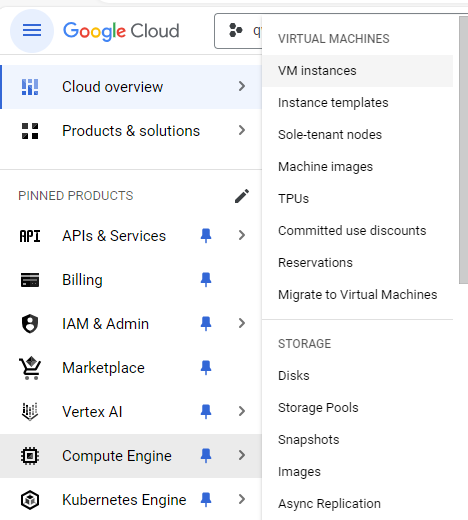The width and height of the screenshot is (468, 520).
Task: Unpin IAM & Admin
Action: pos(206,324)
